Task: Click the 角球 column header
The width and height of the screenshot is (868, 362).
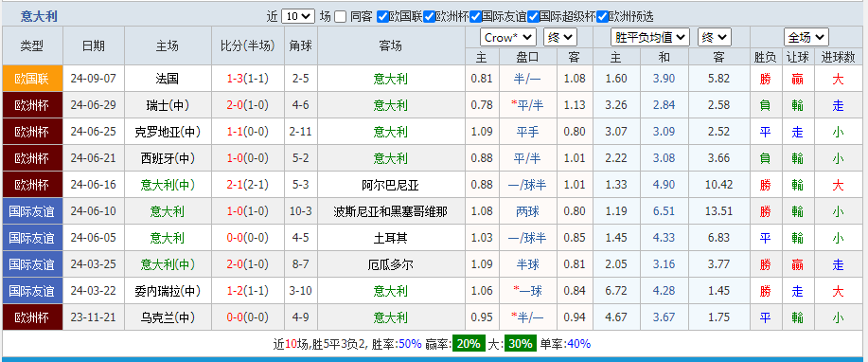Action: 301,46
